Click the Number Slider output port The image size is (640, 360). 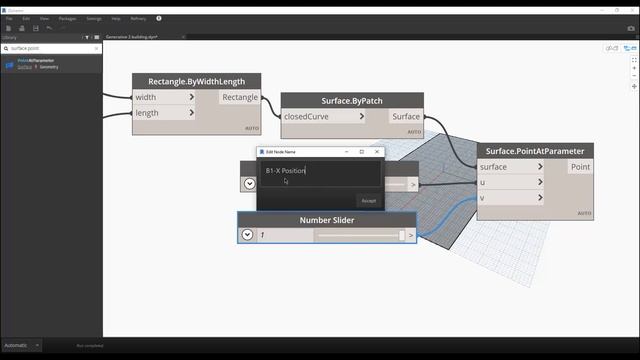(411, 235)
